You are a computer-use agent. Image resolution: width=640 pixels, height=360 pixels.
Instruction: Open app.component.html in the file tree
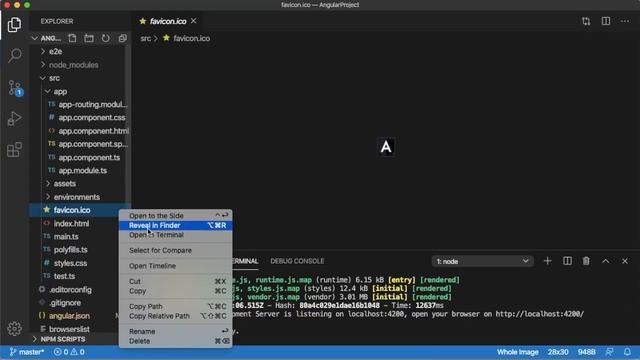93,131
